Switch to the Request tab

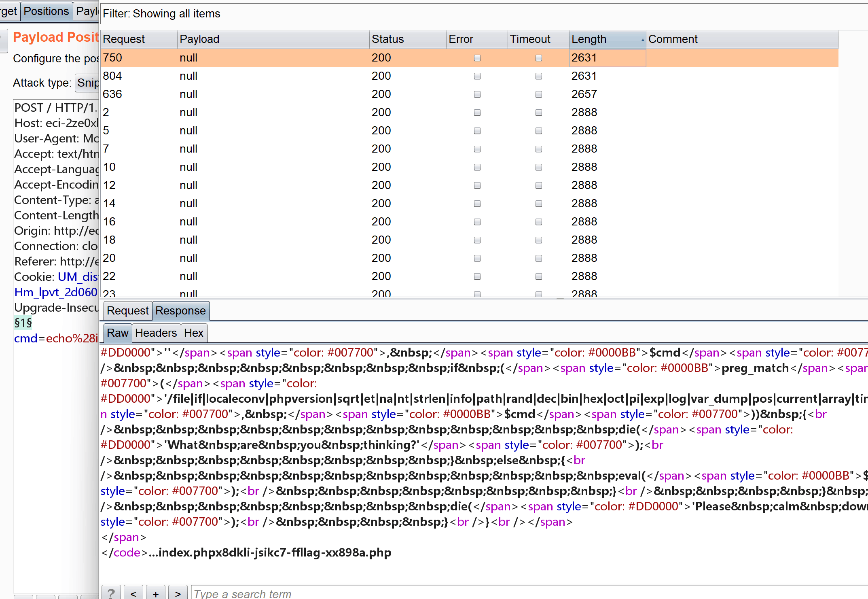(127, 311)
